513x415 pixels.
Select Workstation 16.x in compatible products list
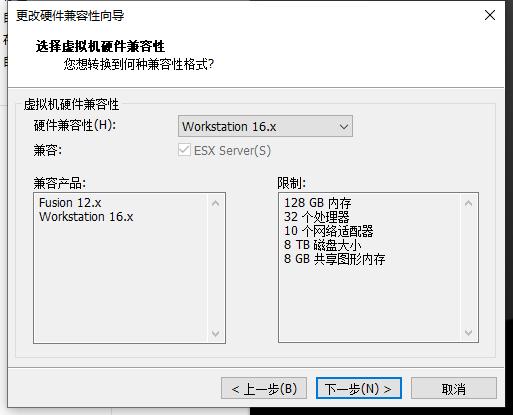pyautogui.click(x=86, y=217)
